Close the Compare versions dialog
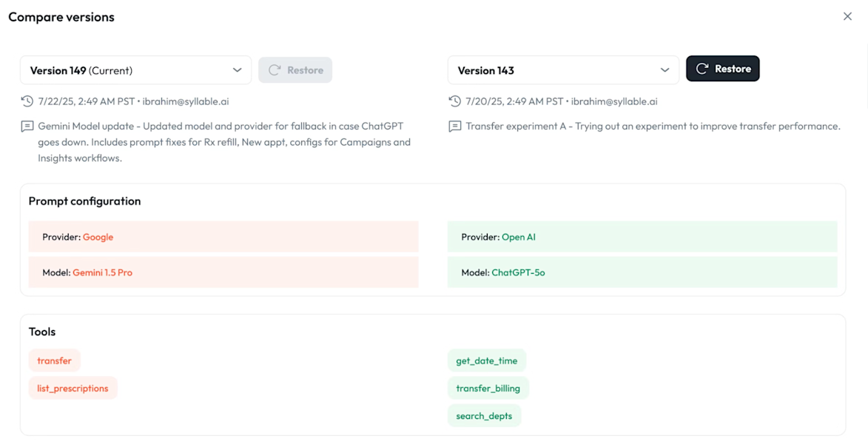 coord(847,16)
